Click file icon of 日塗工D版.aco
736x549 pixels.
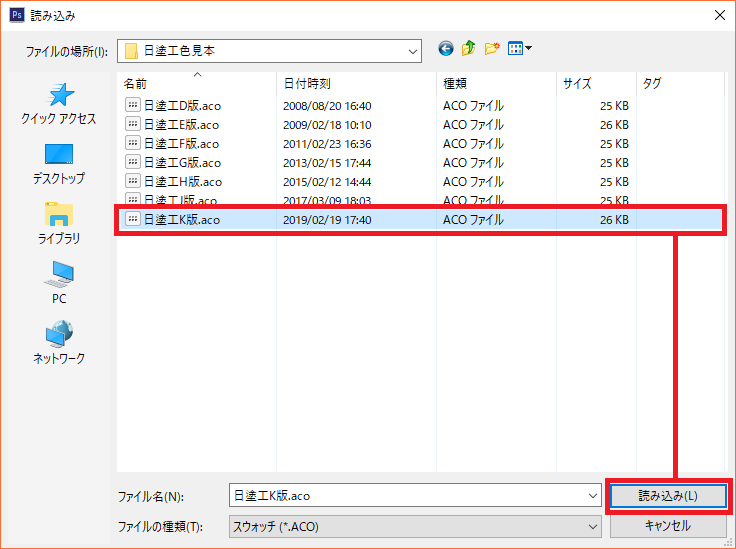133,105
